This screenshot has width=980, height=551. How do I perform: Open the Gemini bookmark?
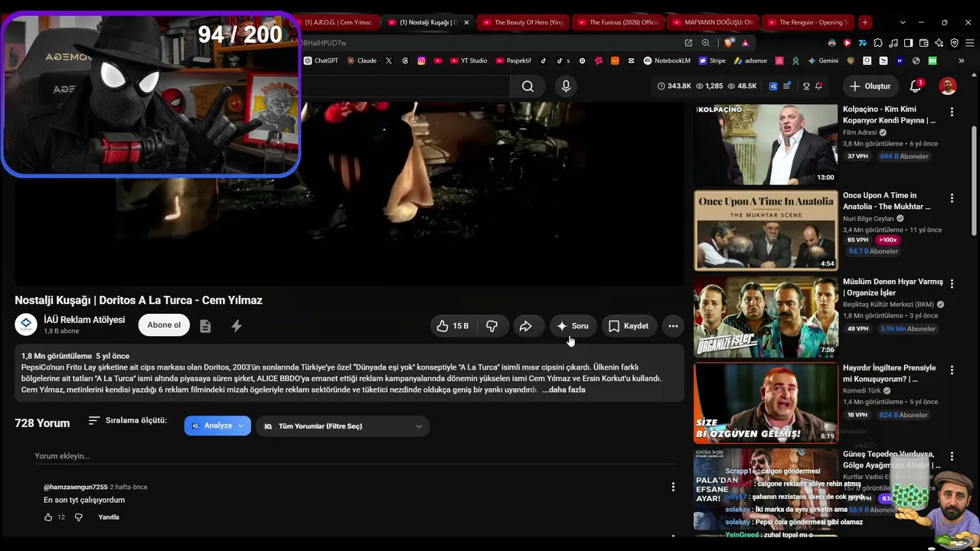click(x=823, y=60)
